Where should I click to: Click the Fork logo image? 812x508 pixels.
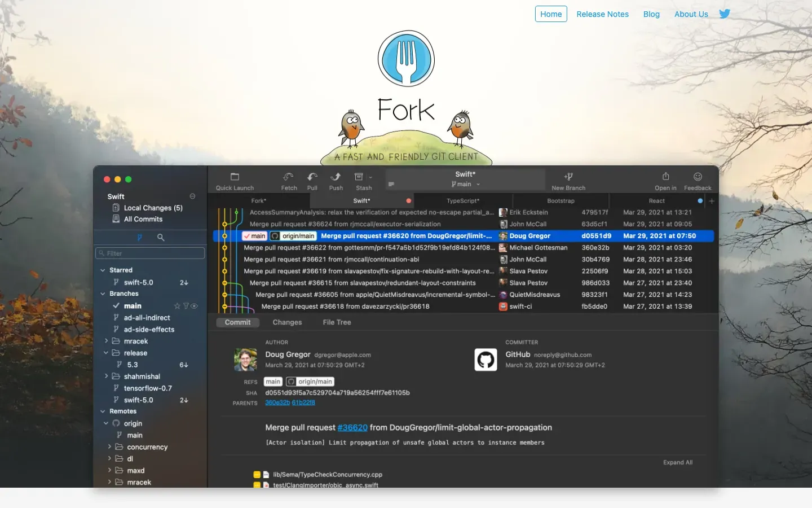coord(406,59)
